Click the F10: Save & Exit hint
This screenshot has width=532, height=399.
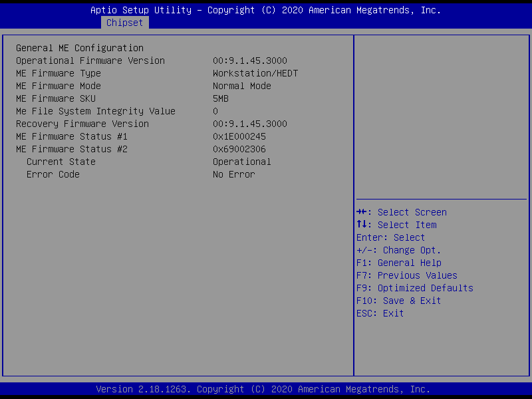[398, 301]
